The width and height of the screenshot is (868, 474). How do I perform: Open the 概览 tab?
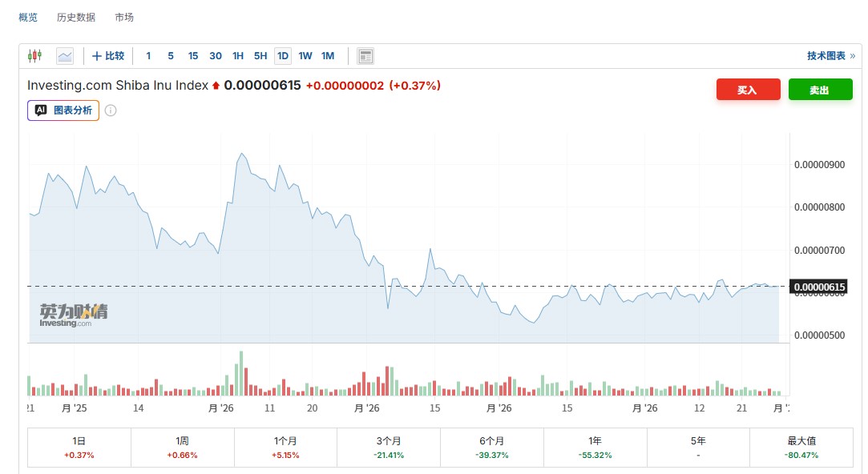[x=28, y=17]
